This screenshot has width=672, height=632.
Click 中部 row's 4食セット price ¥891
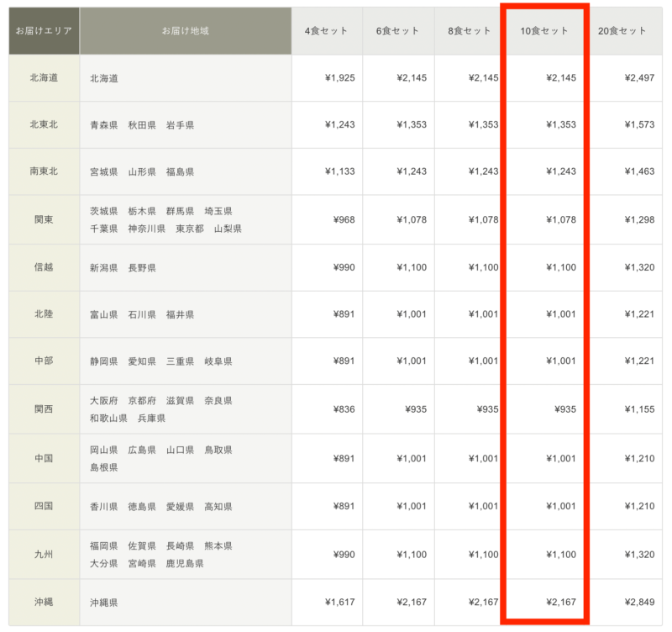point(344,361)
